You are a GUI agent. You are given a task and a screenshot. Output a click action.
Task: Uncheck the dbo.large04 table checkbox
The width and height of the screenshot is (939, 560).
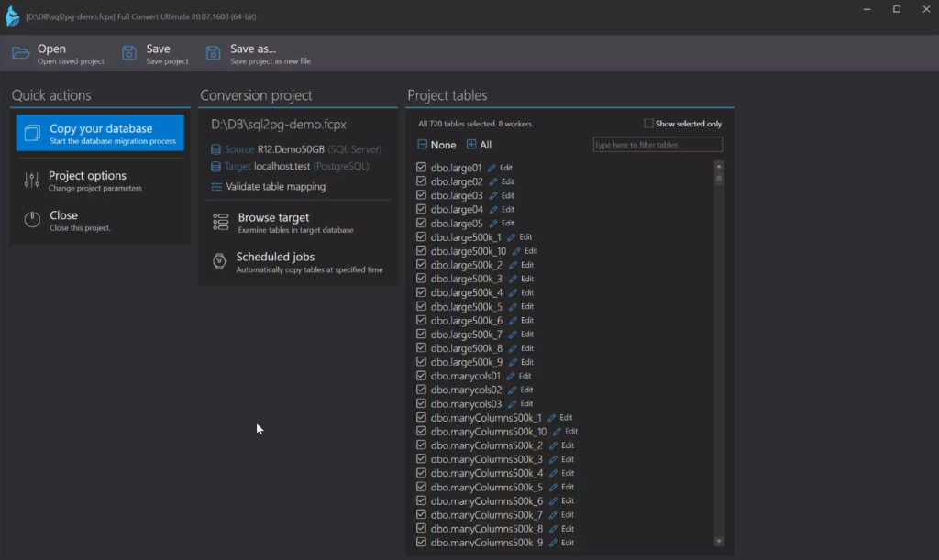pyautogui.click(x=422, y=209)
